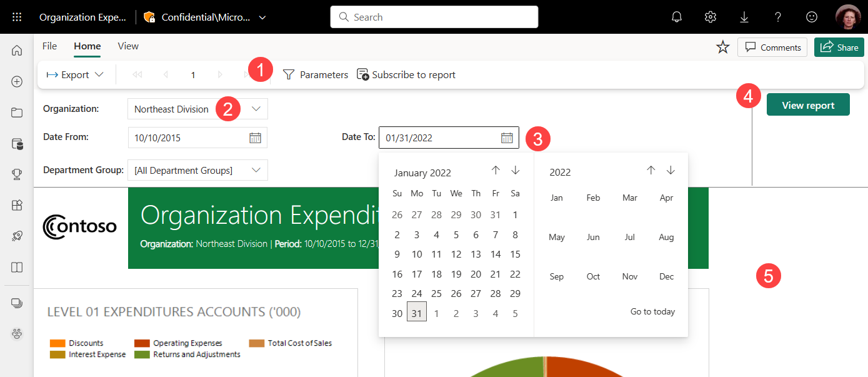Select Feb in the month picker
Viewport: 868px width, 377px height.
click(x=593, y=198)
